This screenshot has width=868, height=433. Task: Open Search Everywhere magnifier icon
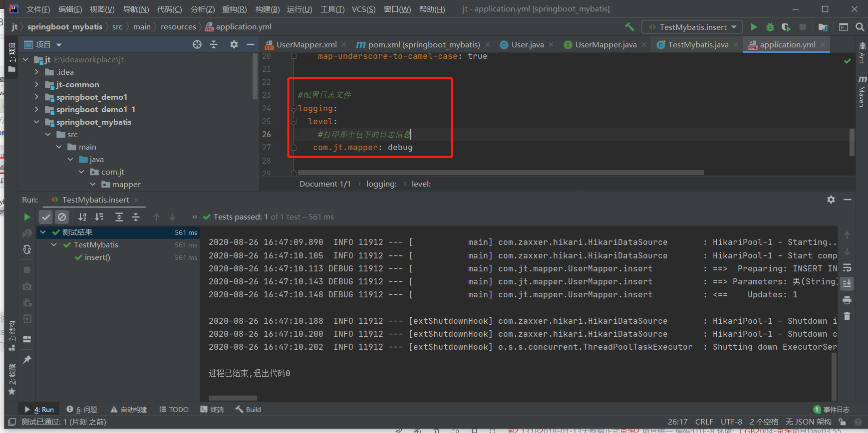(860, 27)
